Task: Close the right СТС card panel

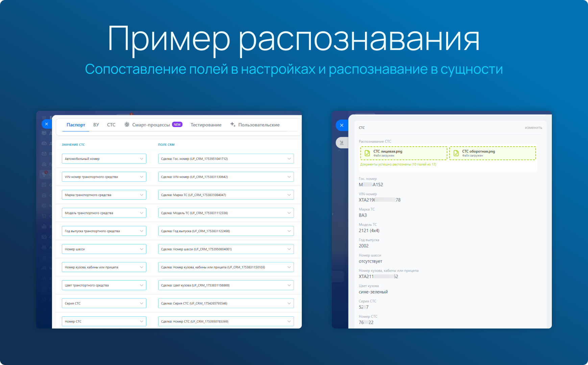Action: (x=342, y=125)
